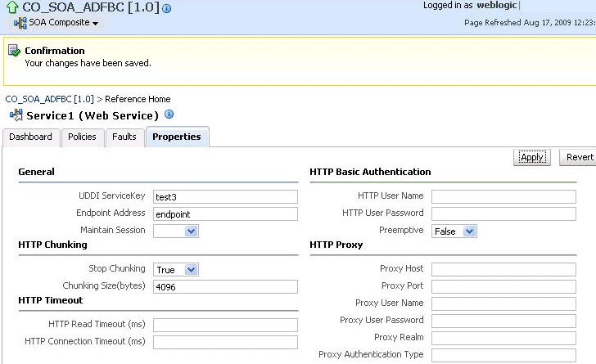Click the HTTP Timeout section heading

point(51,300)
